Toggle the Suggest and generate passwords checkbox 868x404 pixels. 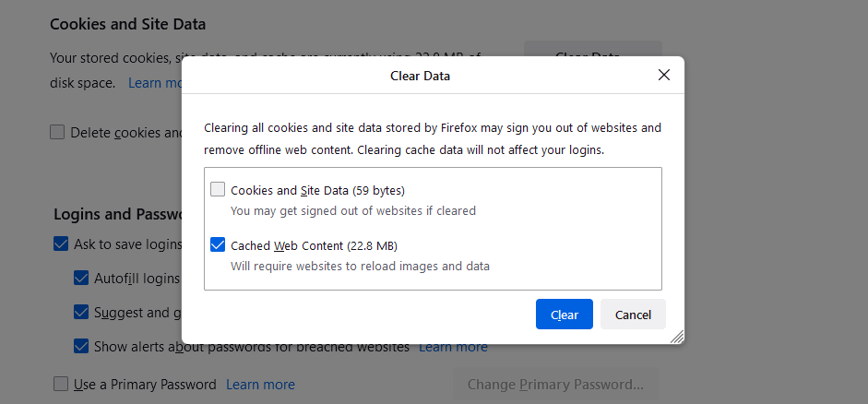click(81, 312)
